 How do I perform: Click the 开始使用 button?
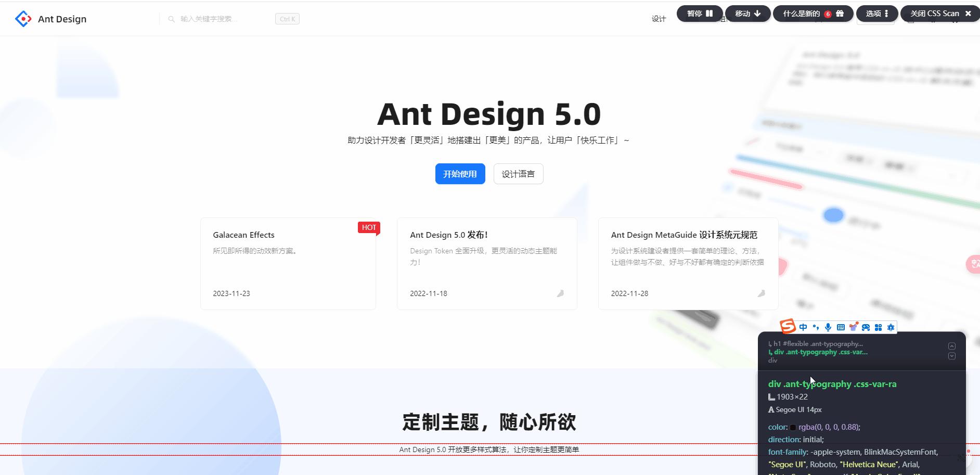[460, 174]
